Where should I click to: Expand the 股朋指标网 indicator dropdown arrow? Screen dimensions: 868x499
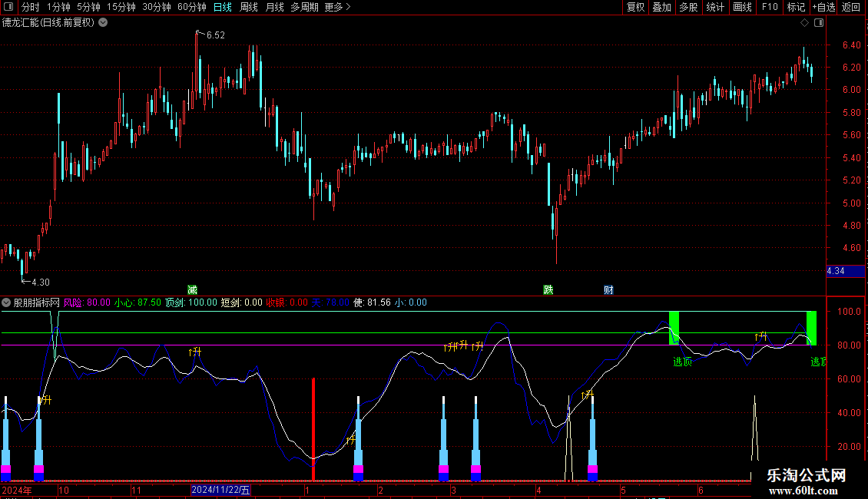pyautogui.click(x=6, y=302)
